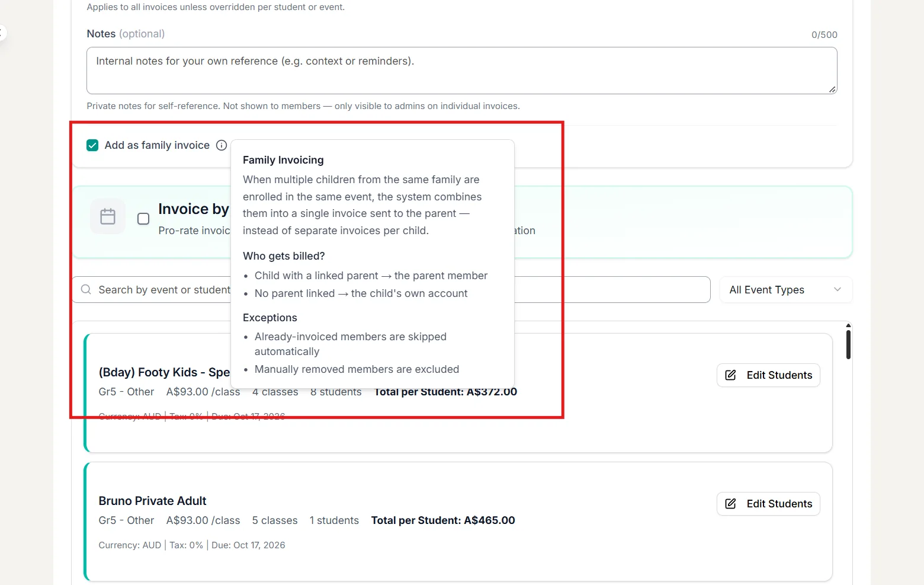The height and width of the screenshot is (585, 924).
Task: Click the info icon beside family invoice
Action: [x=222, y=145]
